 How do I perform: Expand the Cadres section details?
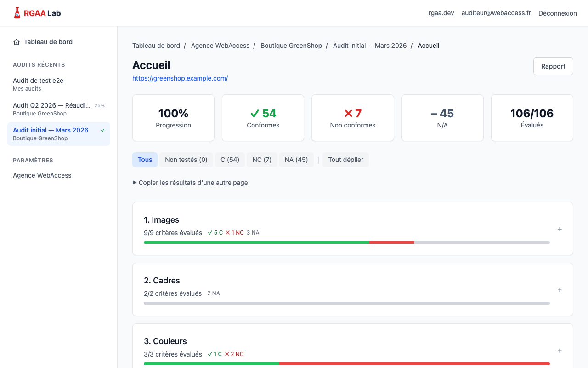560,290
